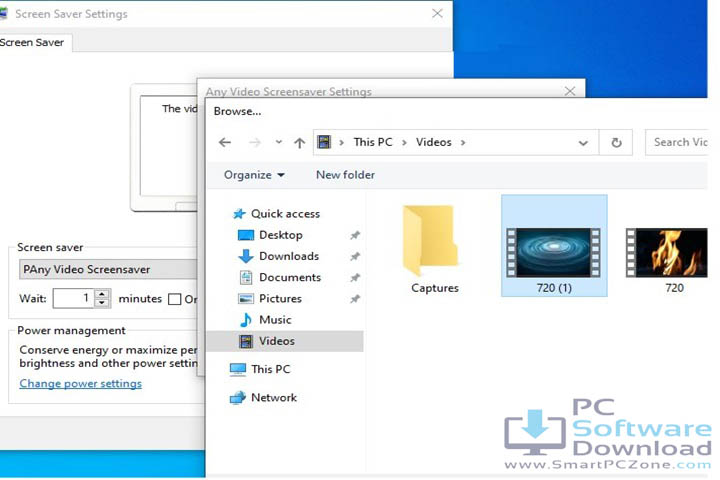Select the 720 fire video thumbnail
The height and width of the screenshot is (480, 720).
coord(667,253)
